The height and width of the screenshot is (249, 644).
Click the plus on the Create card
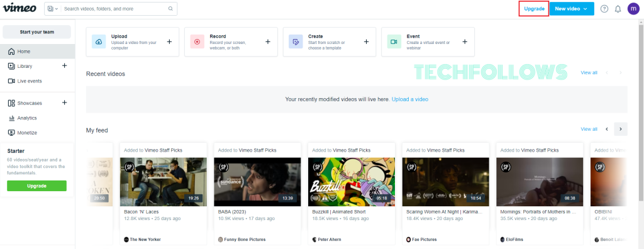point(367,41)
